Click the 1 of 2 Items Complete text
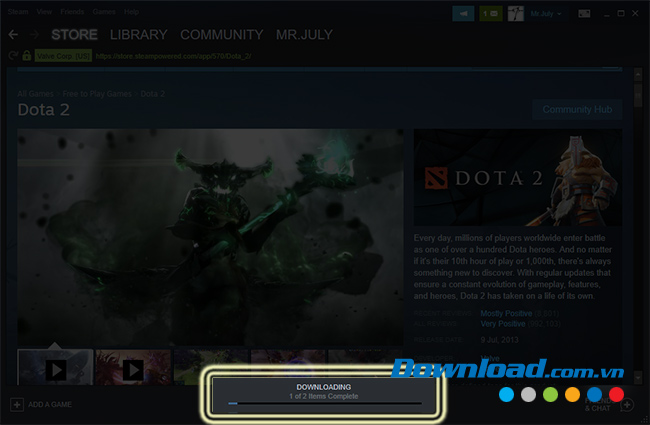The image size is (650, 425). pyautogui.click(x=324, y=396)
